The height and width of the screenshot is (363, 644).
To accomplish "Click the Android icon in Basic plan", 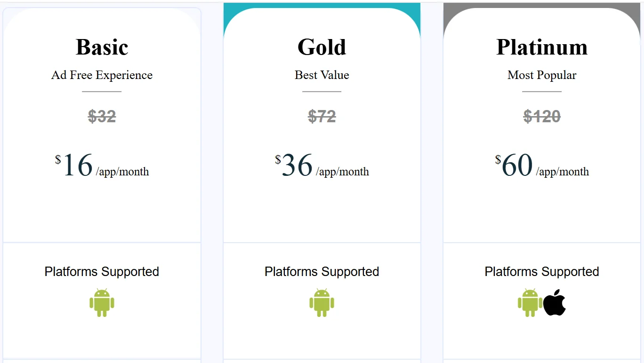I will coord(102,302).
